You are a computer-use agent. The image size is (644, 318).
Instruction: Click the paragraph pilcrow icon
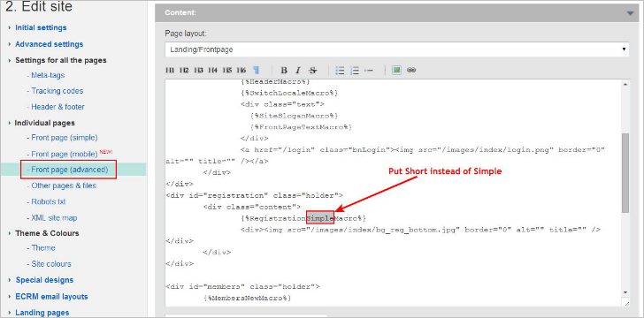click(x=256, y=70)
